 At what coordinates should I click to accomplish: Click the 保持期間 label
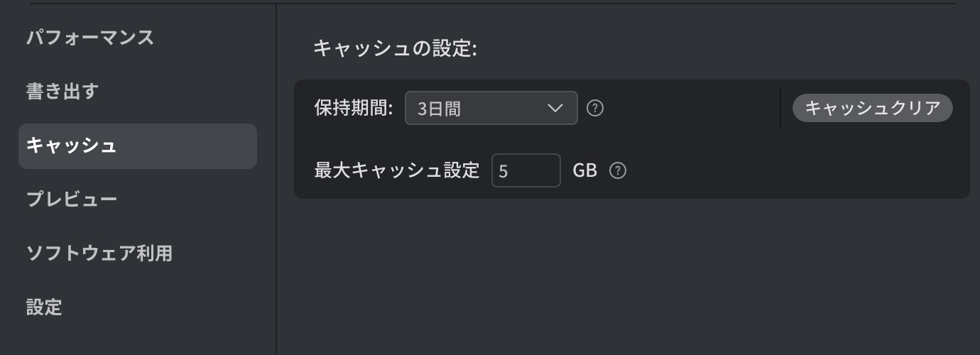click(354, 109)
